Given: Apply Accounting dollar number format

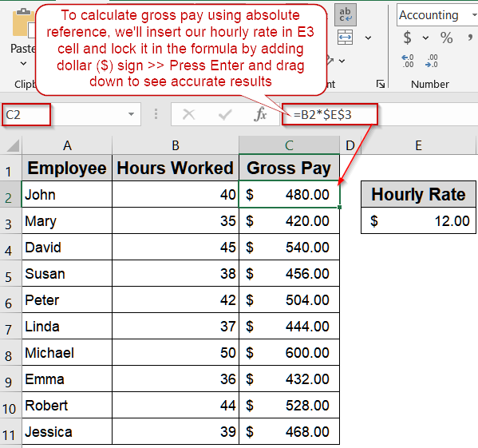Looking at the screenshot, I should pos(407,38).
